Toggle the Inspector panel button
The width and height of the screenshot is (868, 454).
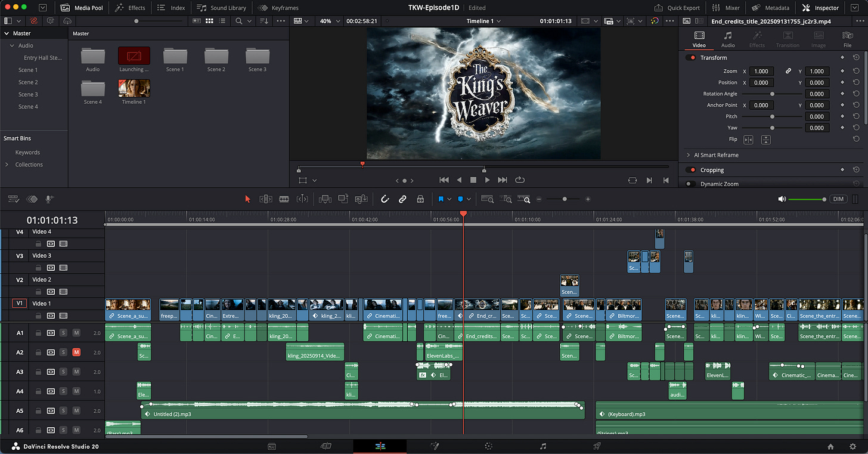click(x=821, y=8)
